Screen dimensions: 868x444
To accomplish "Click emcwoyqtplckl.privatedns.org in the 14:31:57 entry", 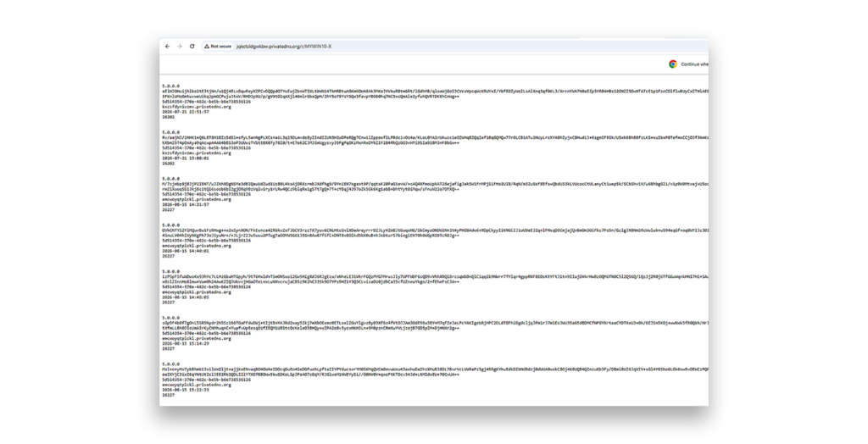I will [x=197, y=200].
